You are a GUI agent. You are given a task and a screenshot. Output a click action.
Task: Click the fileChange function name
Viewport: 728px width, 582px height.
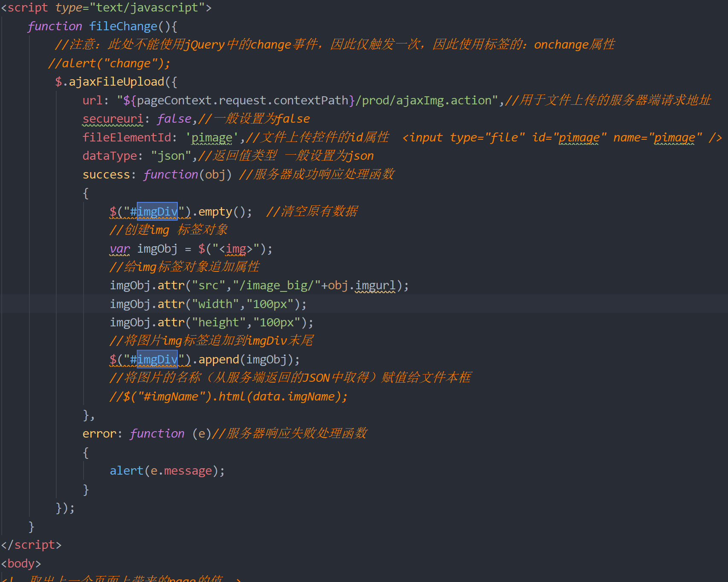click(x=123, y=26)
